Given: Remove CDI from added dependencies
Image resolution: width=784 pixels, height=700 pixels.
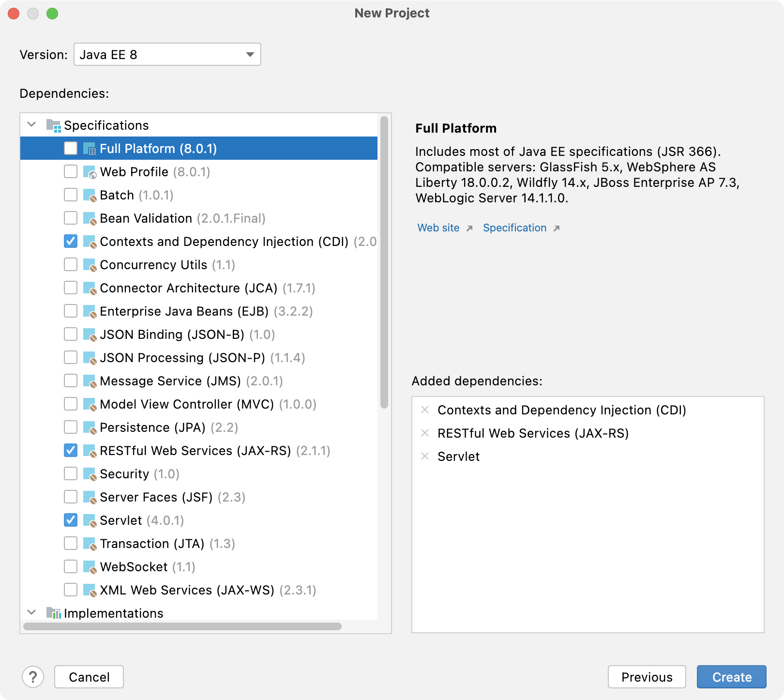Looking at the screenshot, I should coord(425,410).
